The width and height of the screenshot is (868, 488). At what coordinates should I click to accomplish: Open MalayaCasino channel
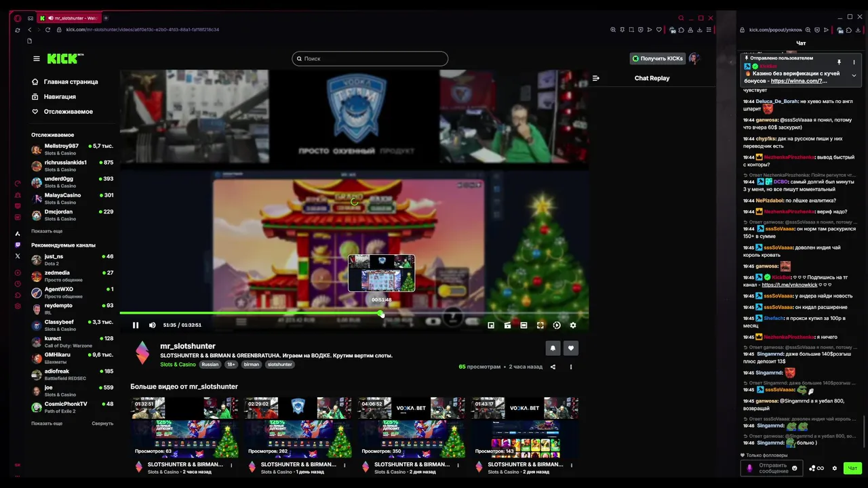point(73,199)
